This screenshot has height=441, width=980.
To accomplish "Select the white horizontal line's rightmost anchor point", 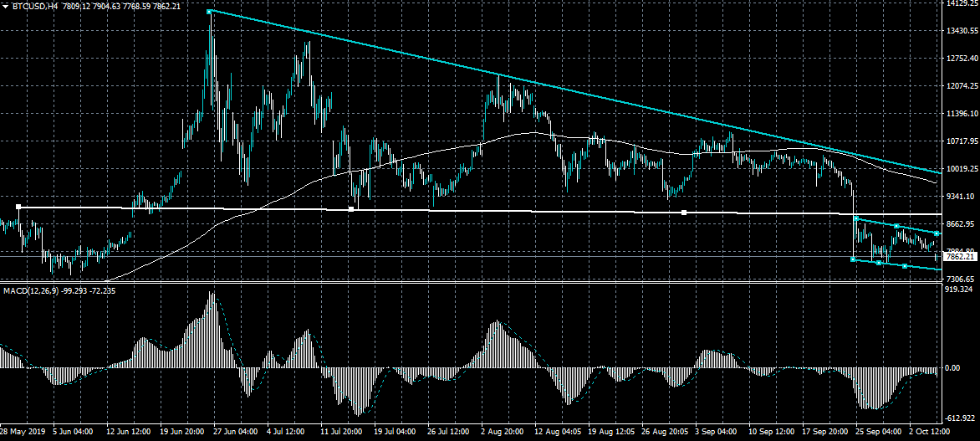I will 684,213.
